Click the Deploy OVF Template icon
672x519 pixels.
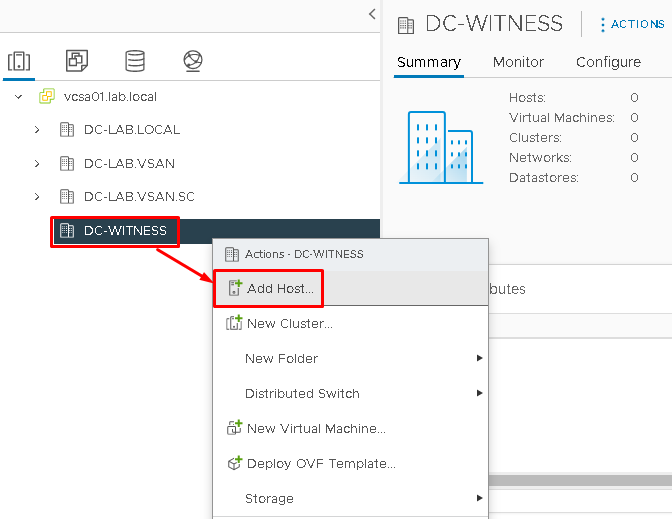(235, 463)
